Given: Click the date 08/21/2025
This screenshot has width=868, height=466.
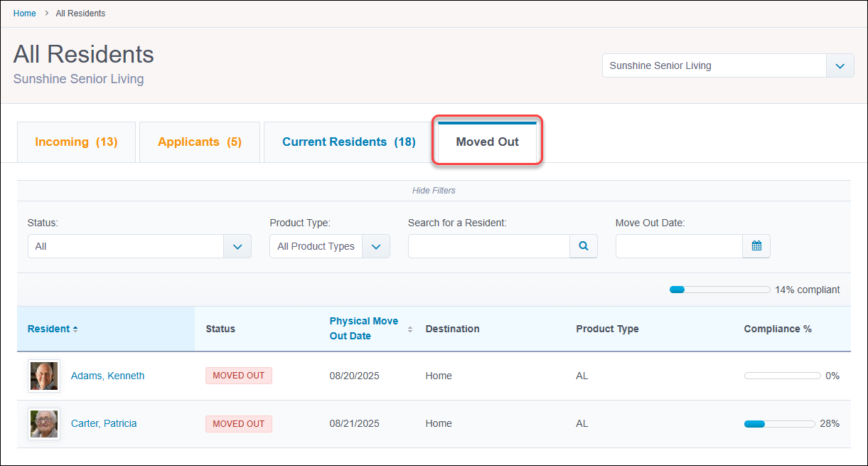Looking at the screenshot, I should coord(355,423).
